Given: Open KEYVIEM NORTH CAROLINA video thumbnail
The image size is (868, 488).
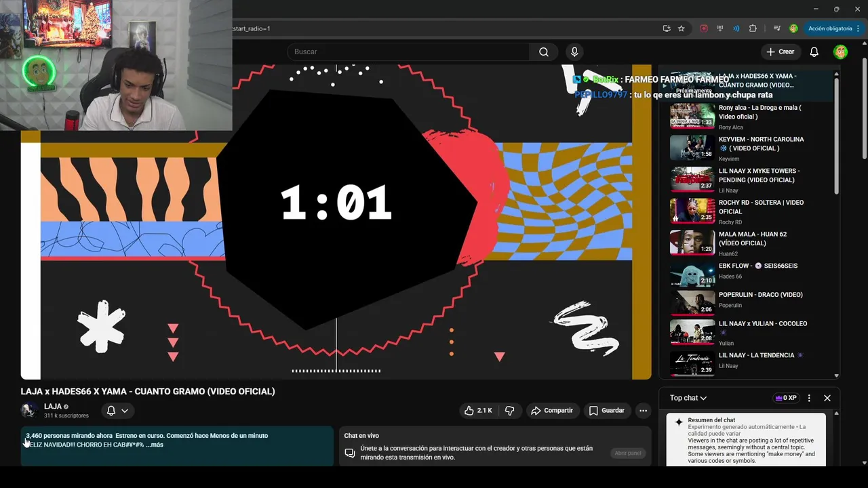Looking at the screenshot, I should tap(692, 148).
